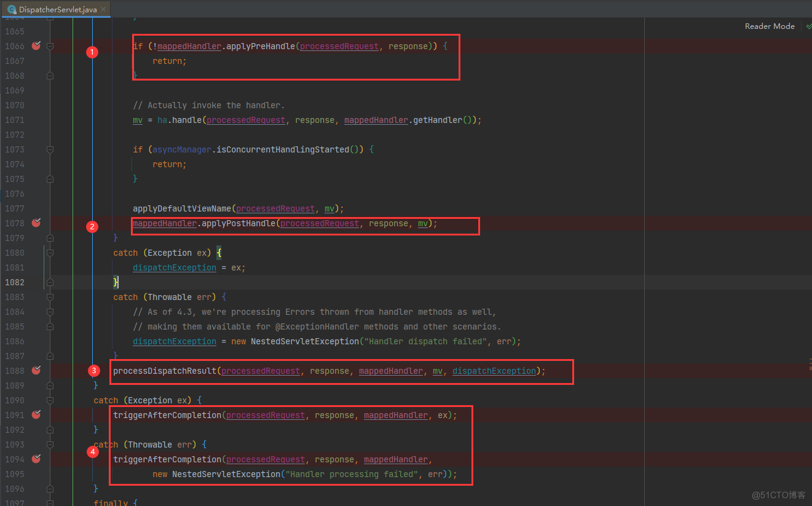Screen dimensions: 812x506
Task: Toggle the breakpoint on line 1088
Action: (x=36, y=371)
